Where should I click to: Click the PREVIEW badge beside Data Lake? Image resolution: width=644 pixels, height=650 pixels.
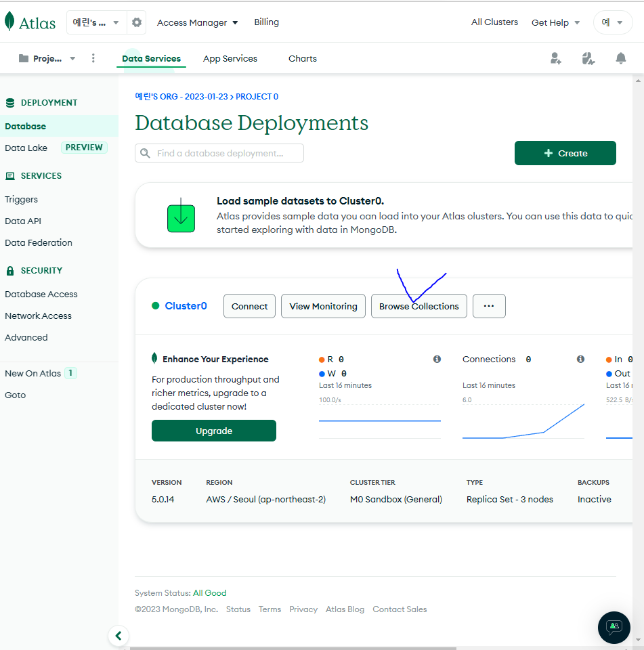84,148
